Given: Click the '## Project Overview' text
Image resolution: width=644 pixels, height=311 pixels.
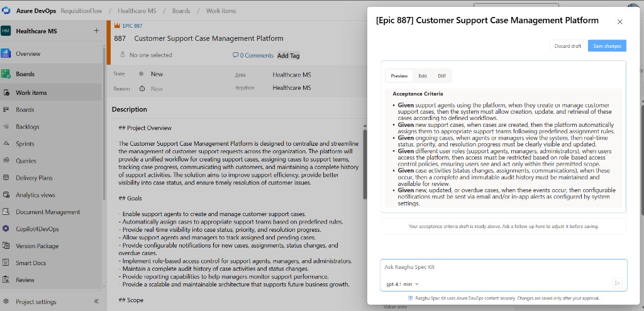Looking at the screenshot, I should coord(145,128).
